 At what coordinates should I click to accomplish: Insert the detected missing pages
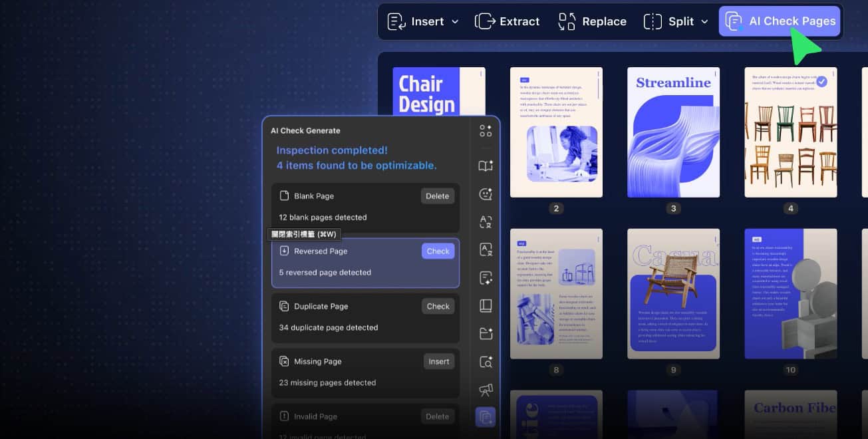(x=438, y=362)
